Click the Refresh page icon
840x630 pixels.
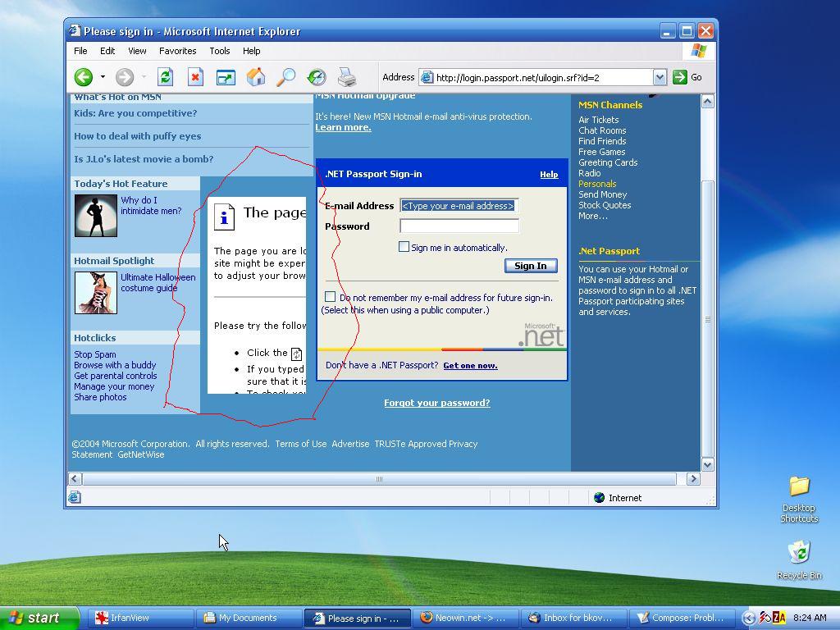click(x=165, y=77)
